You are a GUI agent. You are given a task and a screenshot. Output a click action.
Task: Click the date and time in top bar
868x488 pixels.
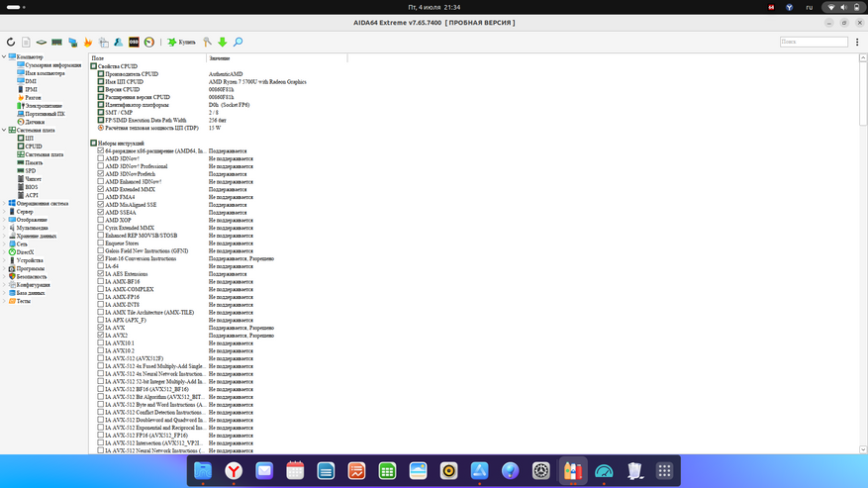tap(434, 7)
